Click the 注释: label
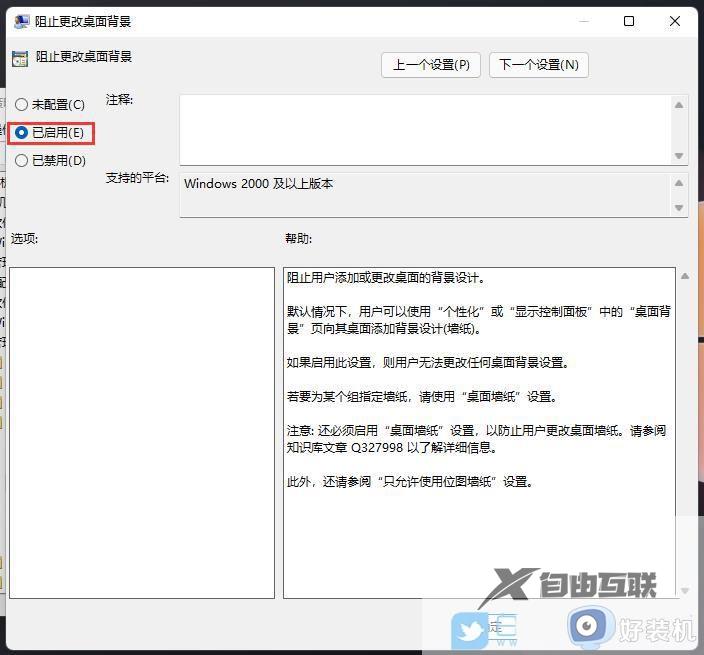The width and height of the screenshot is (704, 655). tap(119, 100)
